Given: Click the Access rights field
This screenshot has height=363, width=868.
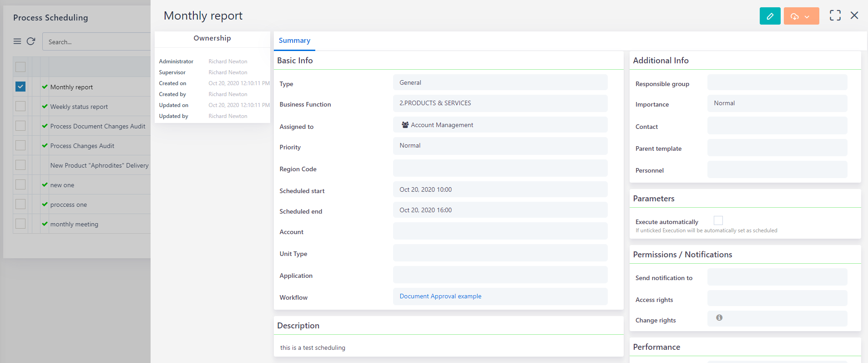Looking at the screenshot, I should tap(777, 298).
